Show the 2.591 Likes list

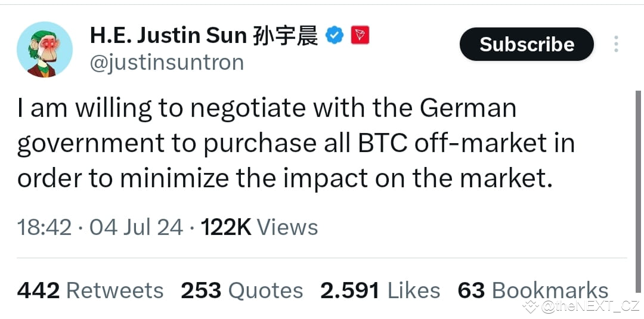pos(380,290)
